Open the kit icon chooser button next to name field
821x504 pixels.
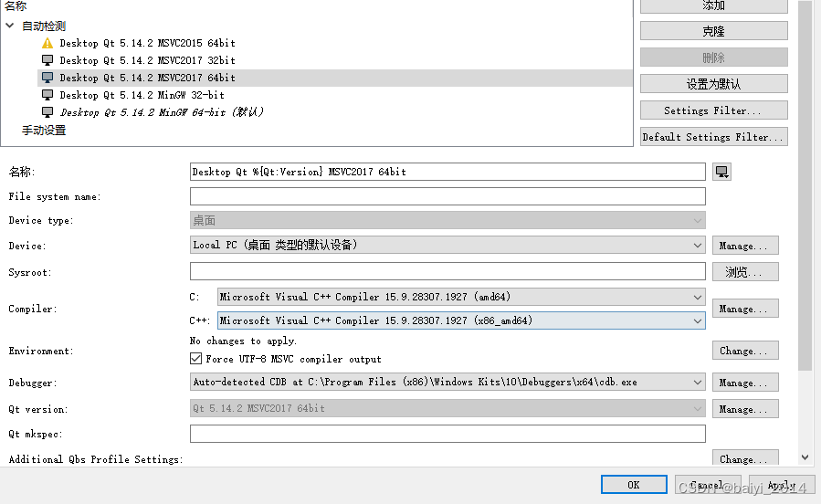click(x=721, y=172)
